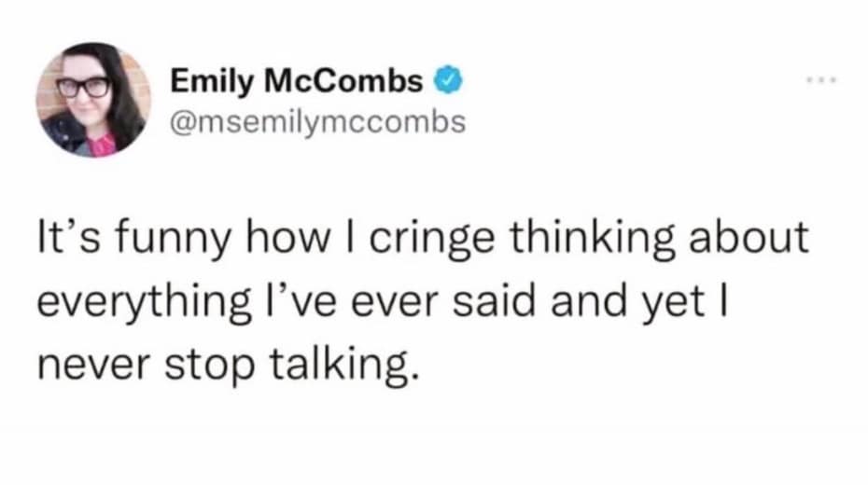This screenshot has height=485, width=868.
Task: Open Emily McCombs' profile picture
Action: 93,101
